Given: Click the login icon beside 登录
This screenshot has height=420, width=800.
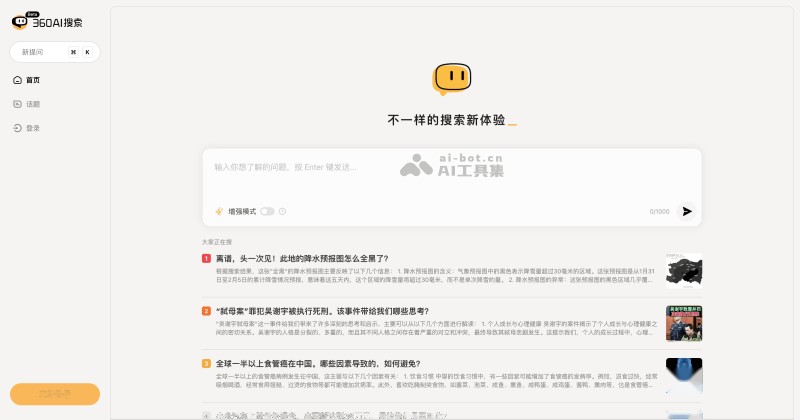Looking at the screenshot, I should tap(17, 128).
